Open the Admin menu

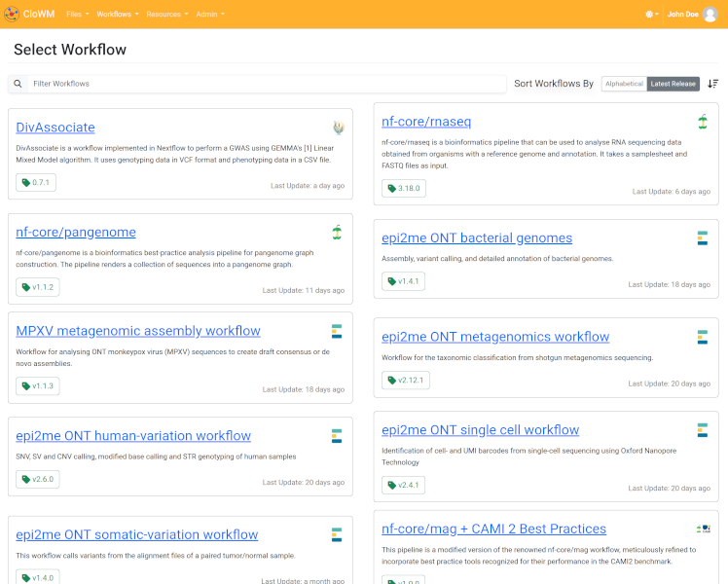pyautogui.click(x=210, y=15)
